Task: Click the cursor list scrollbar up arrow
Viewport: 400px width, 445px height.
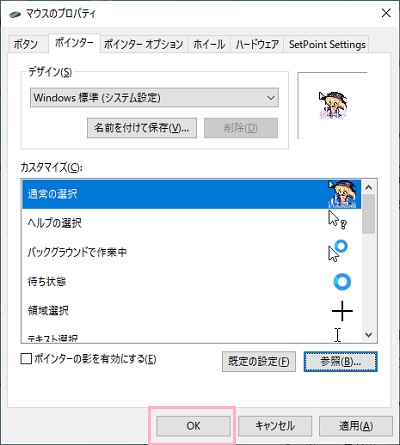Action: (x=369, y=187)
